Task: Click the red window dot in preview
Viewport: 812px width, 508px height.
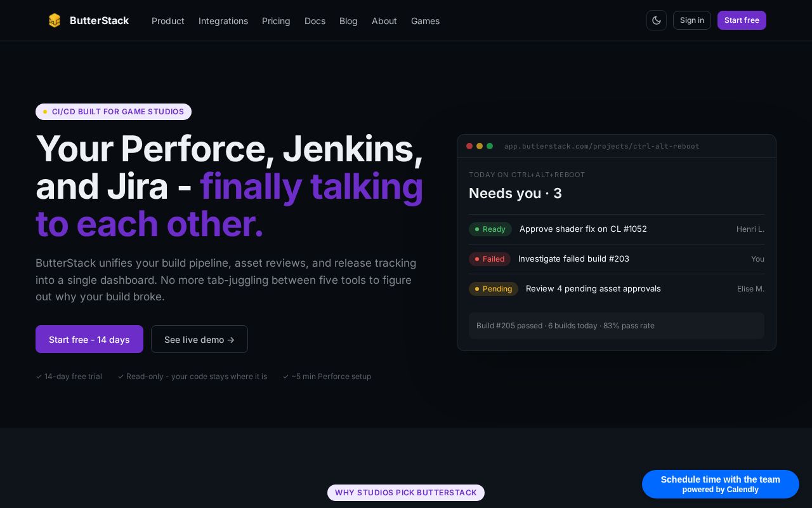Action: (x=469, y=146)
